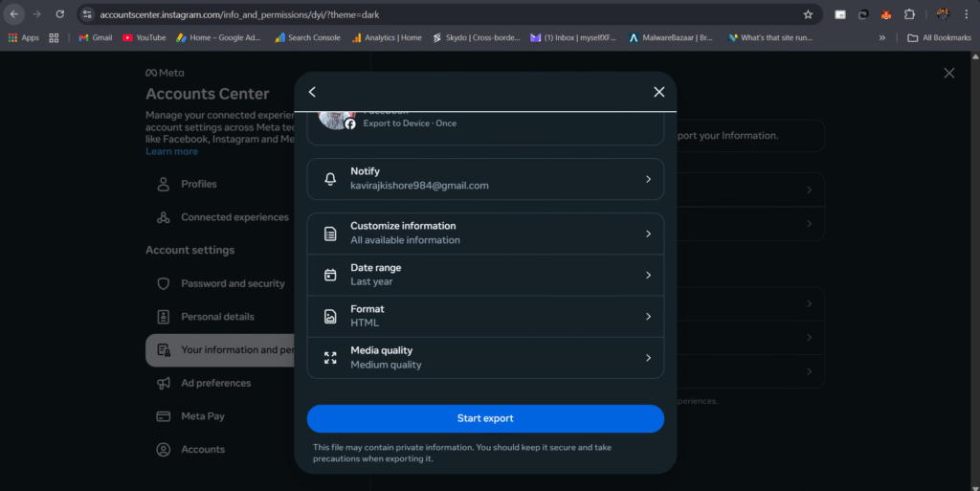Open the Format option chevron
The image size is (980, 491).
pyautogui.click(x=648, y=316)
